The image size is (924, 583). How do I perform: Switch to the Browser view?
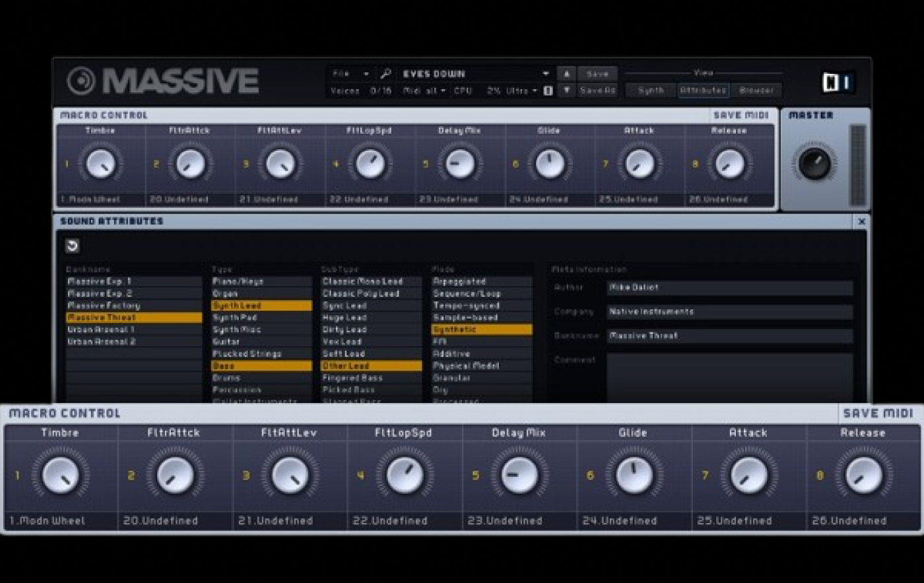point(756,90)
